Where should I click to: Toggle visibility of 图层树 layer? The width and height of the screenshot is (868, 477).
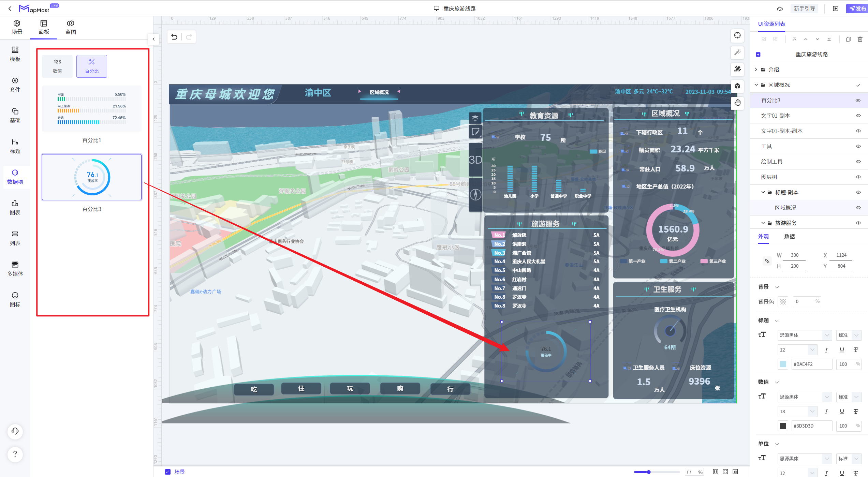pyautogui.click(x=858, y=177)
